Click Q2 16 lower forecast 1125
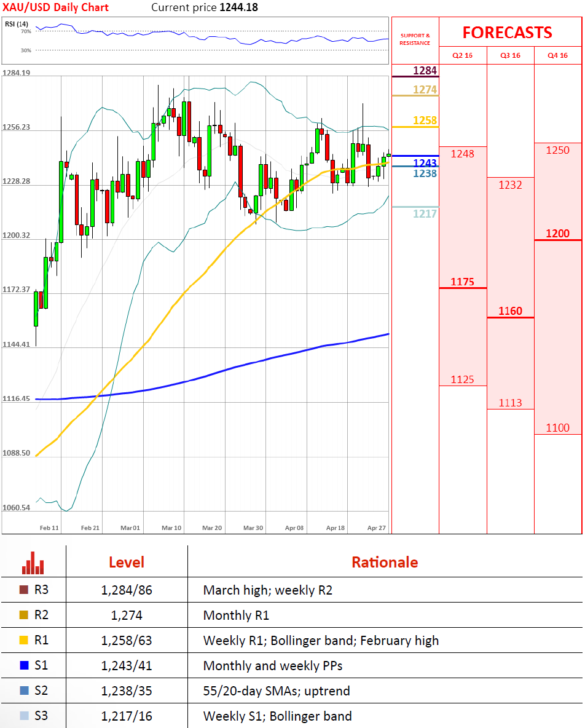Viewport: 585px width, 728px height. tap(463, 379)
